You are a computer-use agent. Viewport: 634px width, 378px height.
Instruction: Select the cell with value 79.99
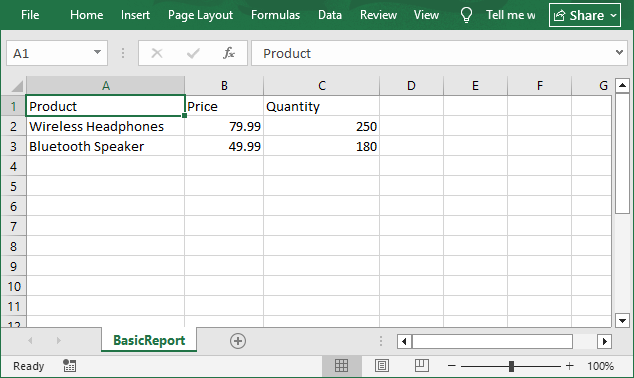[224, 126]
